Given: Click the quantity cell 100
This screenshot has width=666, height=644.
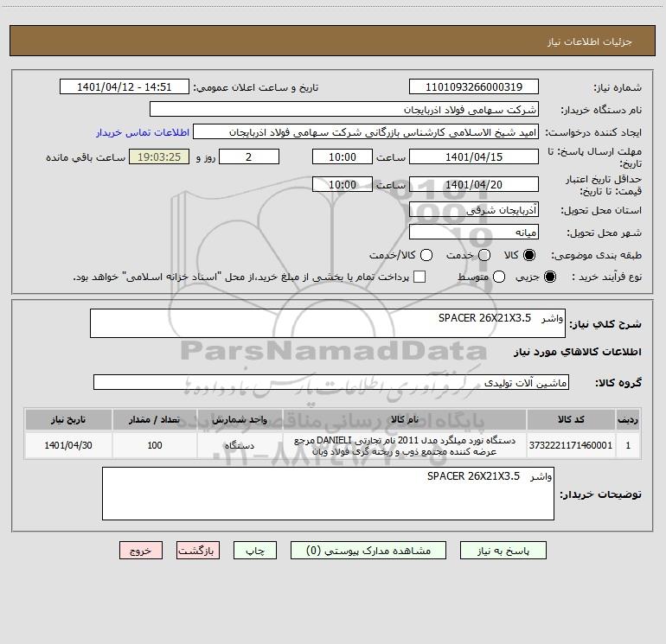Looking at the screenshot, I should pyautogui.click(x=155, y=445).
